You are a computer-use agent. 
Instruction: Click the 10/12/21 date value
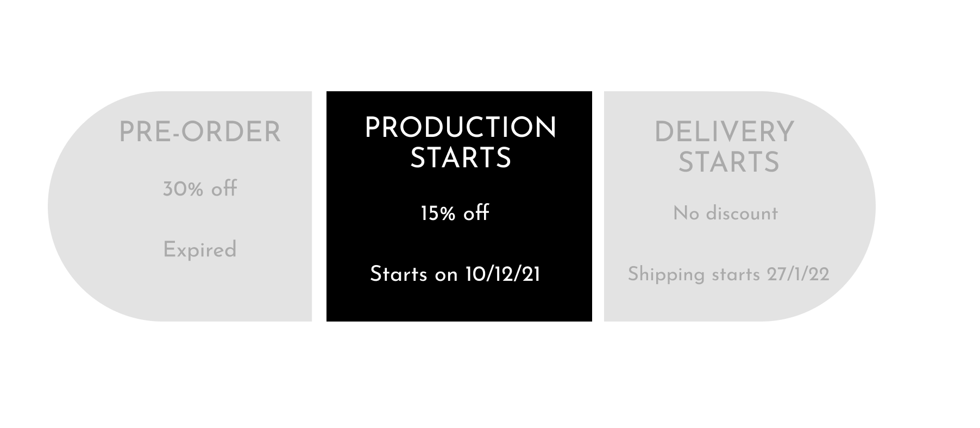point(502,274)
